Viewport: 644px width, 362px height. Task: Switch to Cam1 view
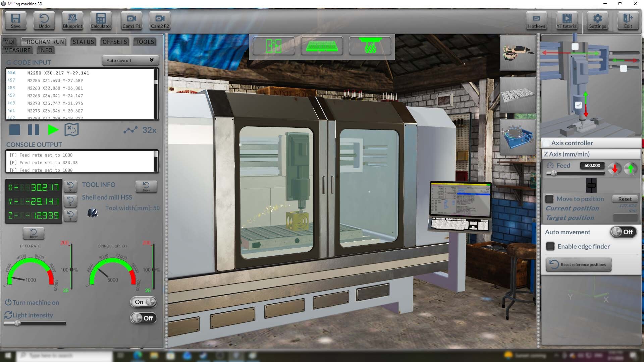(x=131, y=21)
